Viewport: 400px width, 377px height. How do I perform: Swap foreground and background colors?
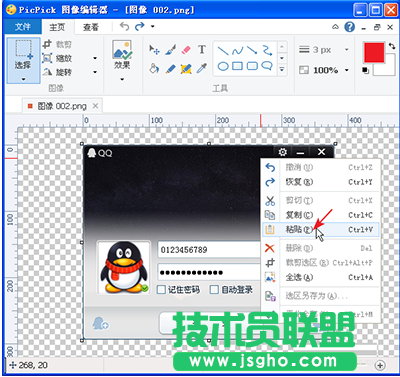391,45
